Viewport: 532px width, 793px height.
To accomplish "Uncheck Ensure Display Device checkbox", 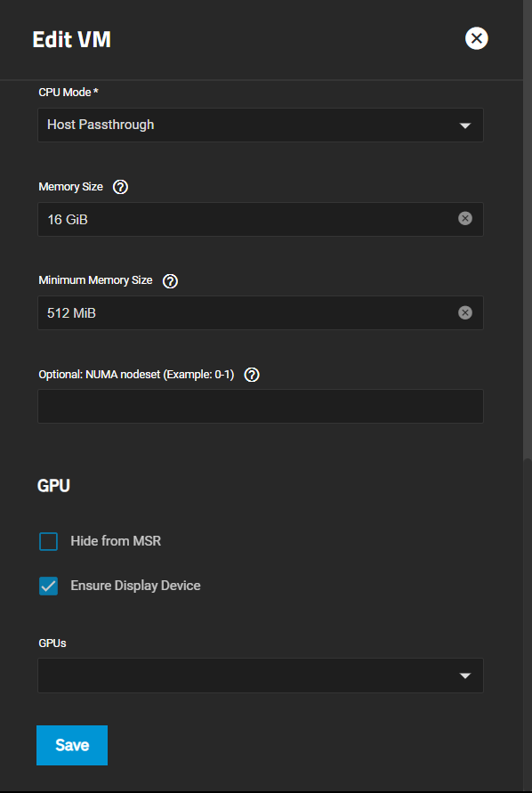I will [x=49, y=587].
